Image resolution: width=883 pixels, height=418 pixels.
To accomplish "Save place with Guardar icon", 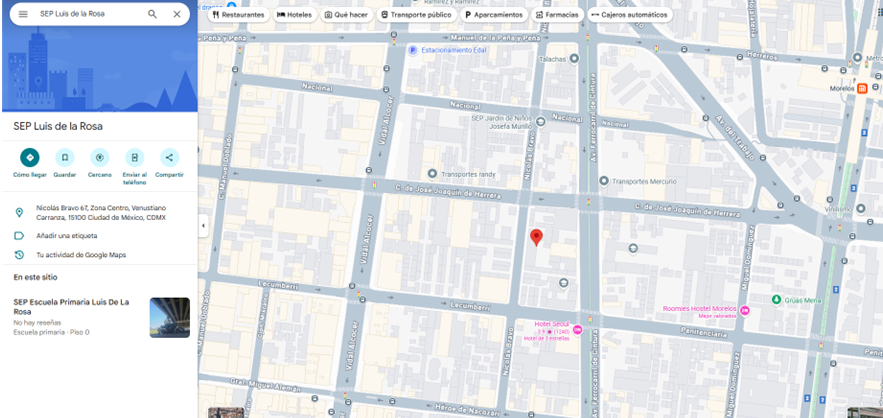I will tap(65, 157).
